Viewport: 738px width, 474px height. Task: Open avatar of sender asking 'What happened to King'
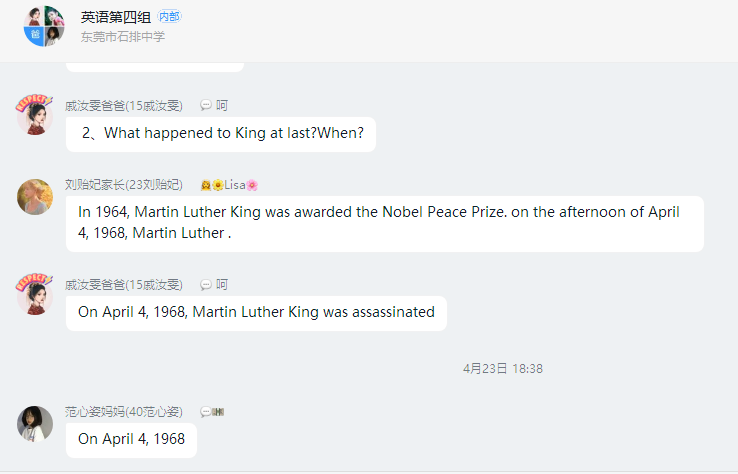[x=34, y=115]
